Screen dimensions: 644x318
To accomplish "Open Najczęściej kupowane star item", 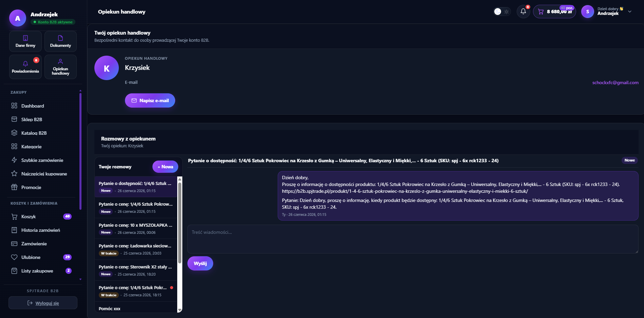I will (42, 174).
